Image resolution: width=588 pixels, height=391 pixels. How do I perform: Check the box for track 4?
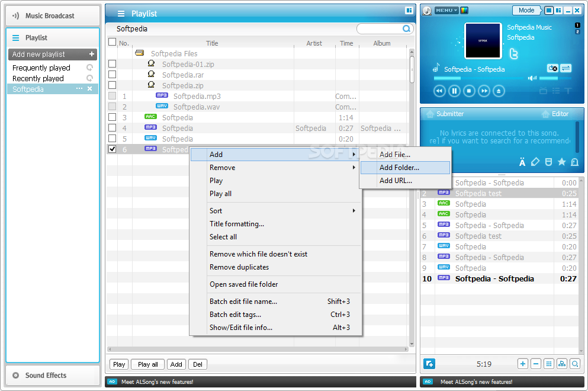(112, 127)
